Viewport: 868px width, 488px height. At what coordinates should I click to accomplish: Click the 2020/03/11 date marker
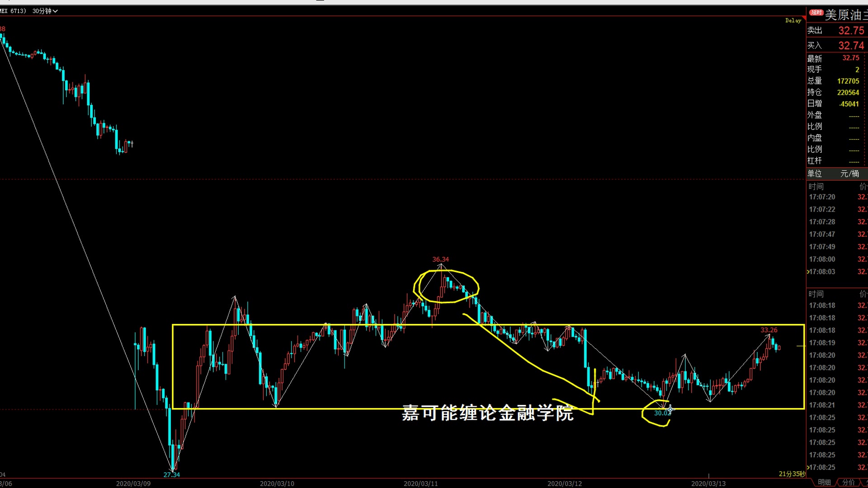pos(420,483)
